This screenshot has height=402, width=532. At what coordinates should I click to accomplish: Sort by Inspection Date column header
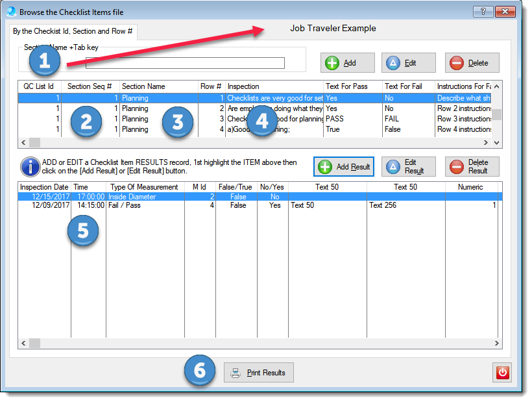(44, 187)
